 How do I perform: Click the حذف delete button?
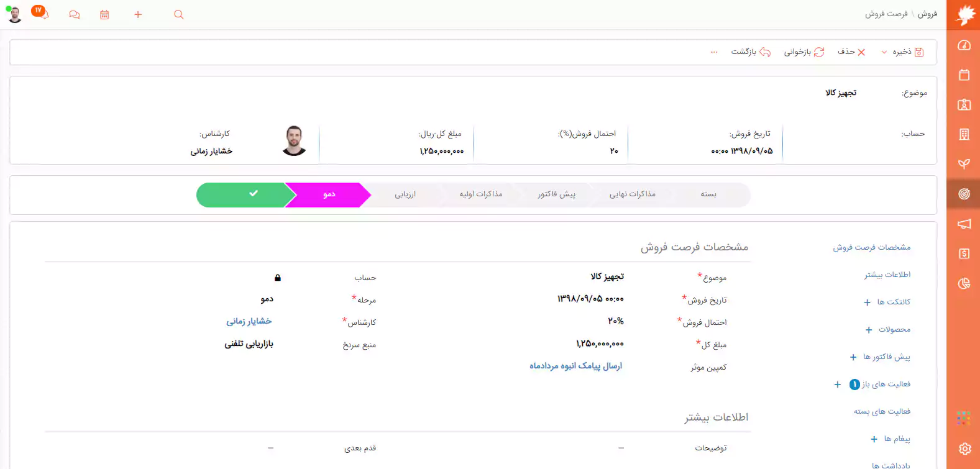coord(851,52)
